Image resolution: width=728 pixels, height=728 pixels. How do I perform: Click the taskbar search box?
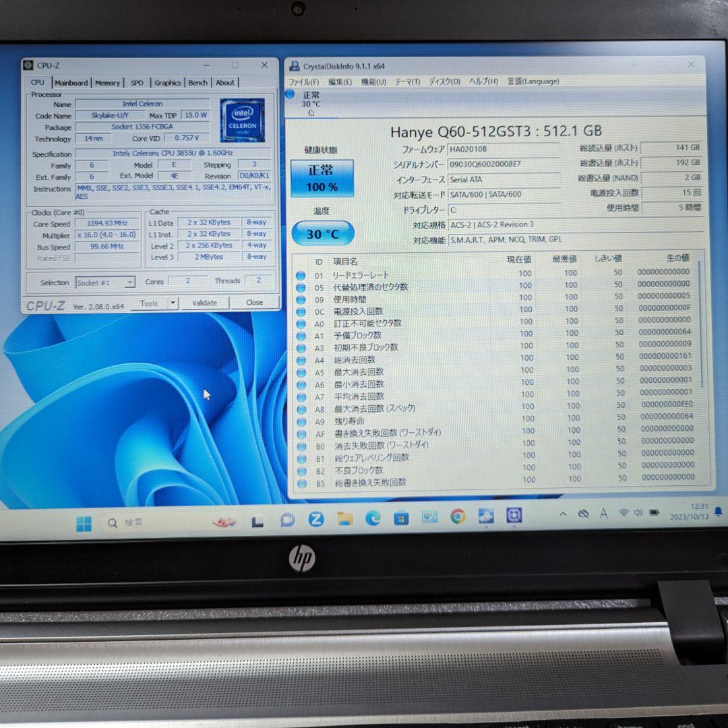click(x=125, y=523)
